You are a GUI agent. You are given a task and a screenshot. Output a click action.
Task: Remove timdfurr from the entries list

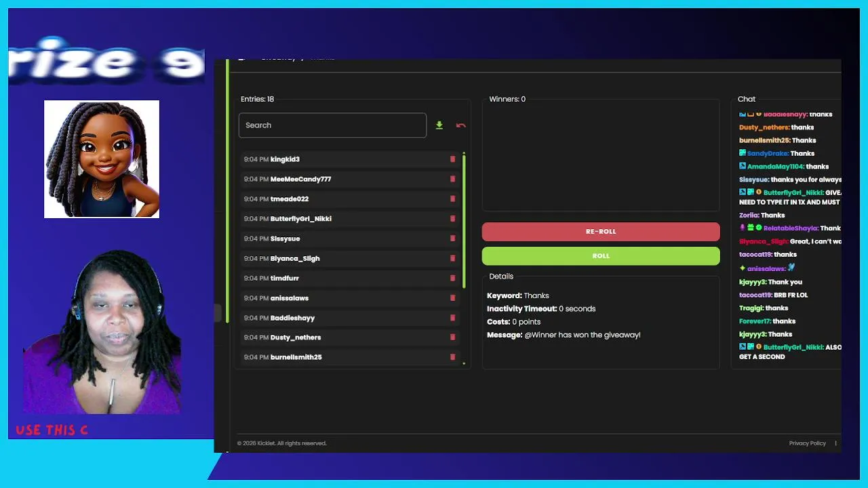pyautogui.click(x=453, y=278)
